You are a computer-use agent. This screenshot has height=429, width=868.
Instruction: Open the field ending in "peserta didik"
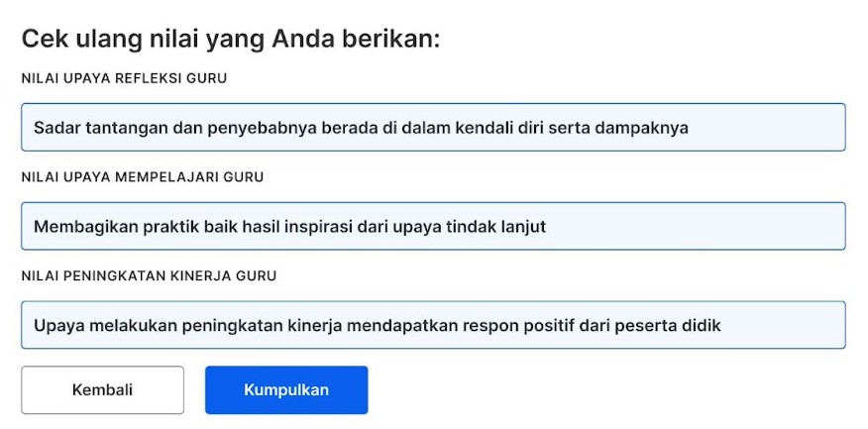[433, 325]
